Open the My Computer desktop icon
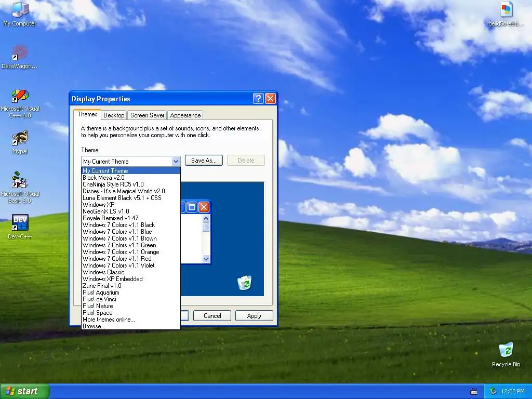The height and width of the screenshot is (399, 532). click(20, 14)
